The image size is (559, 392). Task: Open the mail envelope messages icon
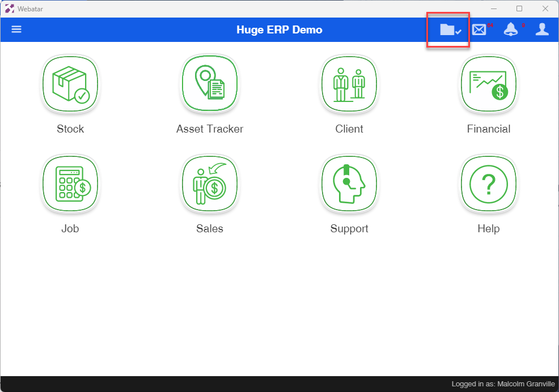click(479, 29)
